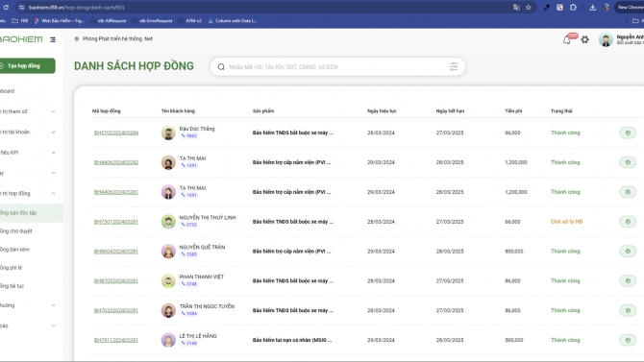The height and width of the screenshot is (362, 644).
Task: Open the notifications bell icon
Action: click(567, 39)
